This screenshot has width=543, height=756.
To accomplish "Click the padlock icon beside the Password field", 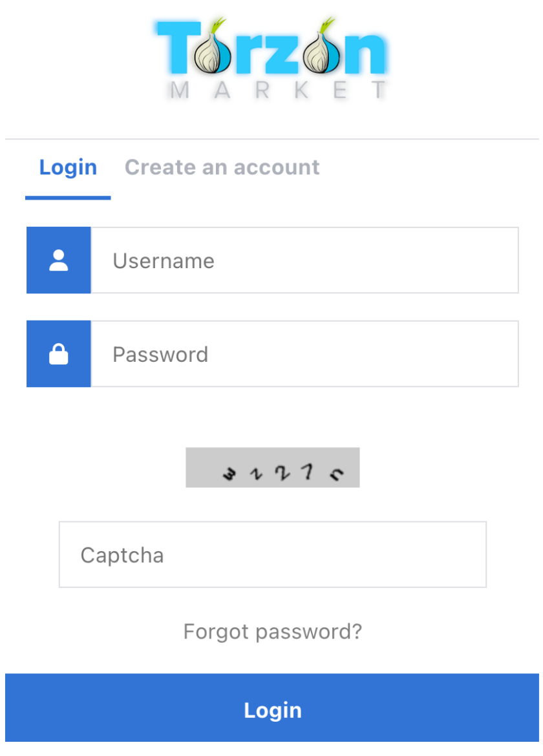I will coord(58,353).
